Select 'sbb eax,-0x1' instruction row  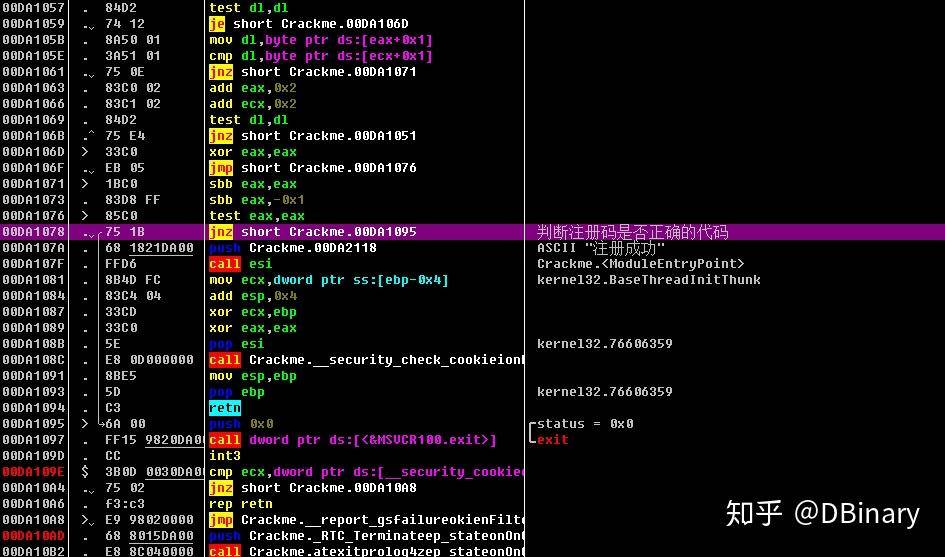257,200
